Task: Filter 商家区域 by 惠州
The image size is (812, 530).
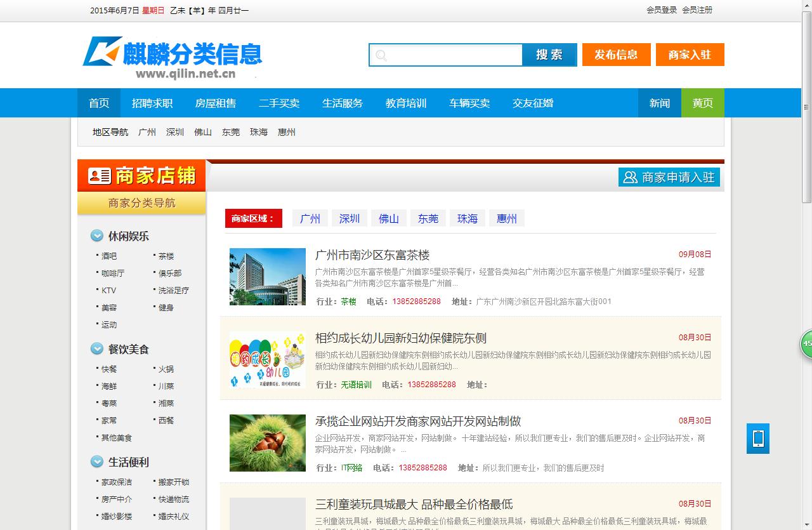Action: (x=507, y=218)
